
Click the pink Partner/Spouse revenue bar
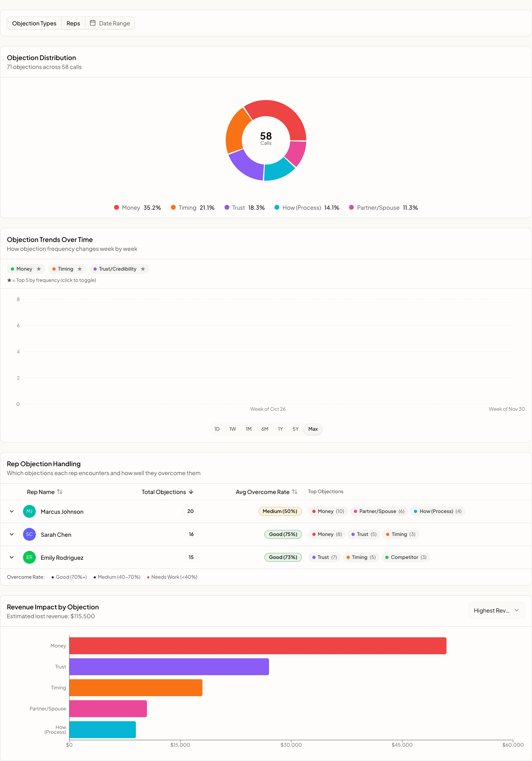pyautogui.click(x=108, y=709)
